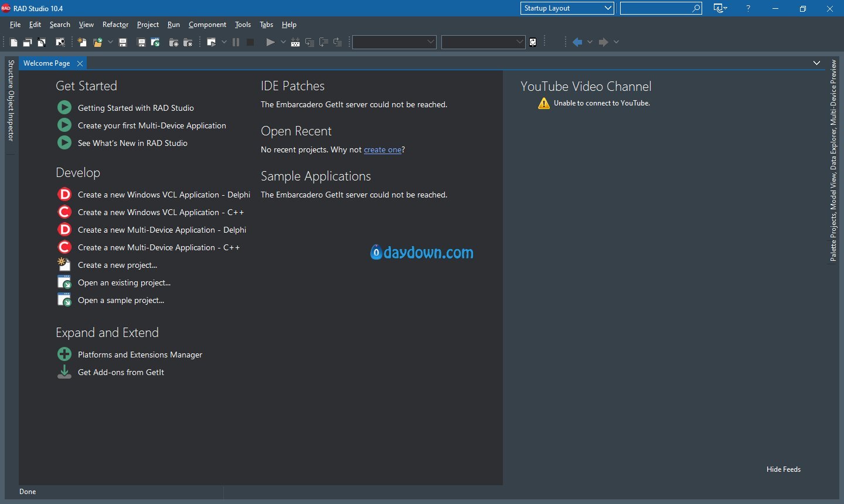The width and height of the screenshot is (844, 504).
Task: Click 'Open an existing project...'
Action: point(124,282)
